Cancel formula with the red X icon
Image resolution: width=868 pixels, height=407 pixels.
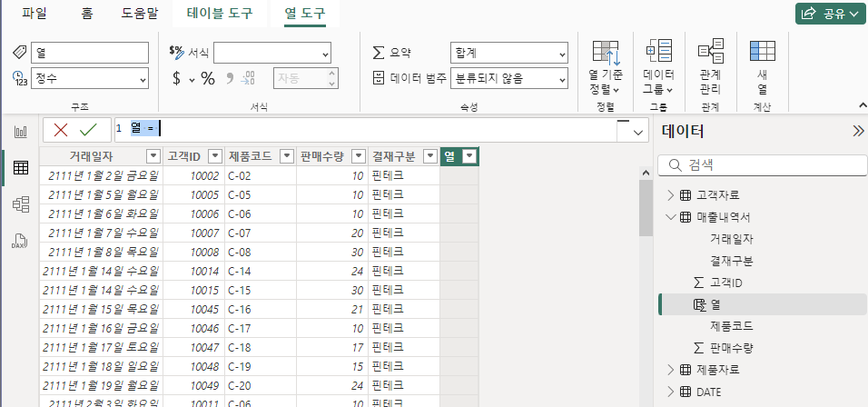click(x=61, y=130)
